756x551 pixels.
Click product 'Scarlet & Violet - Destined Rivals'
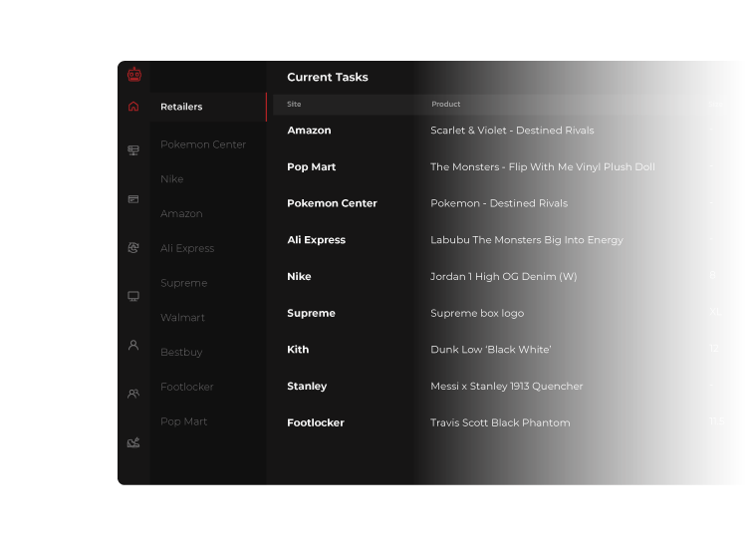point(512,131)
